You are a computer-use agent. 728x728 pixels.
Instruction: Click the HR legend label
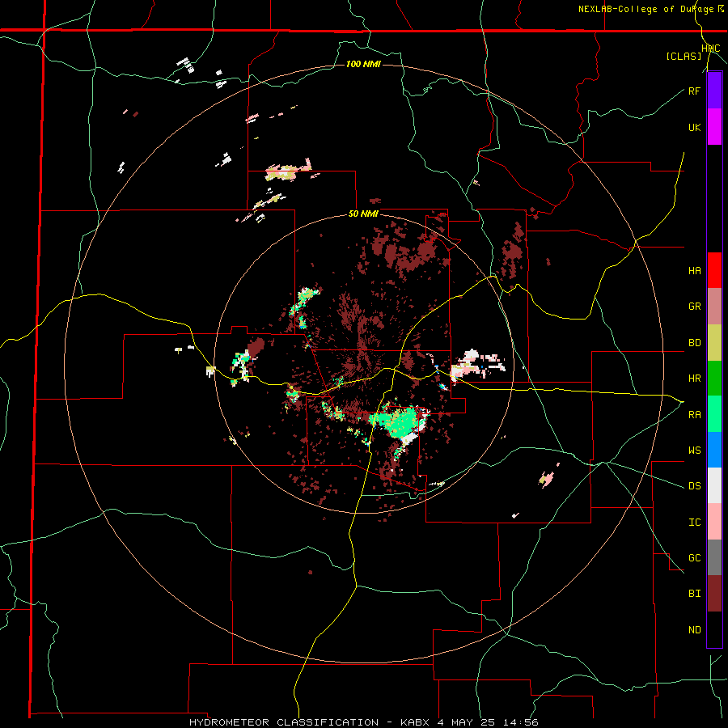tap(694, 379)
